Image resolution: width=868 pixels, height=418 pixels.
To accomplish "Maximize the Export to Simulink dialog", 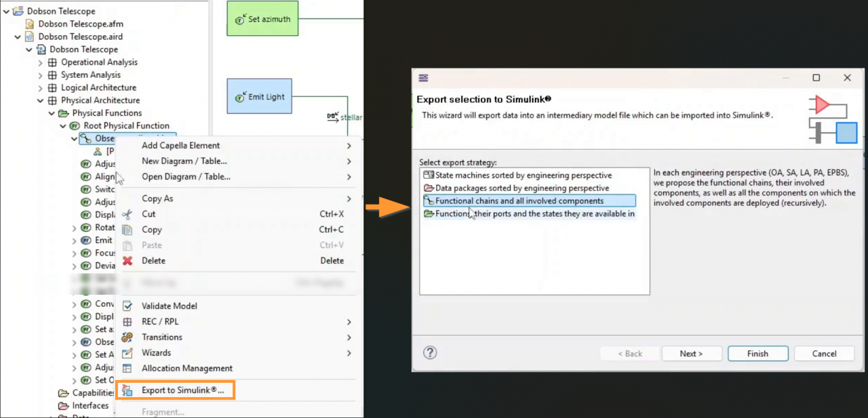I will (x=816, y=78).
